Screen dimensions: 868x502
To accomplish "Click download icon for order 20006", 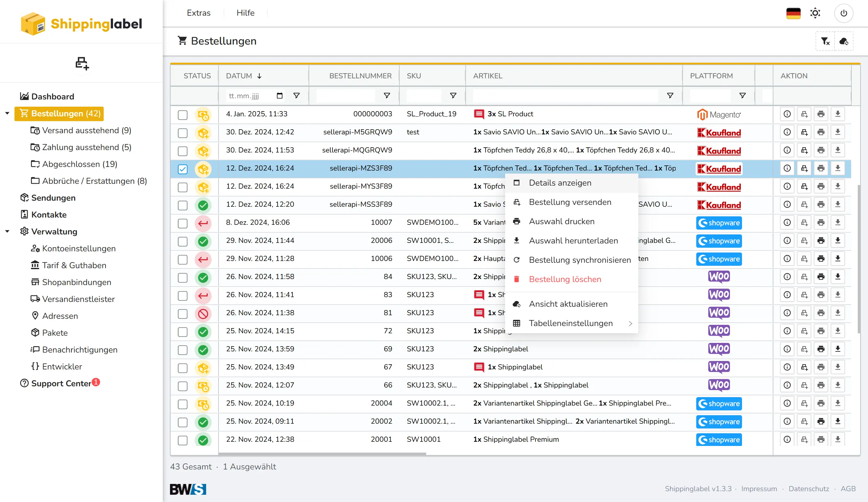I will pyautogui.click(x=838, y=241).
